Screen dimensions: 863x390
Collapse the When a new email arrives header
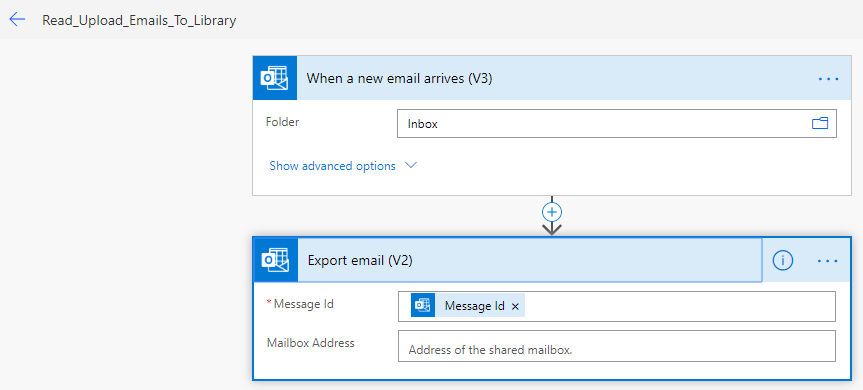click(x=552, y=78)
